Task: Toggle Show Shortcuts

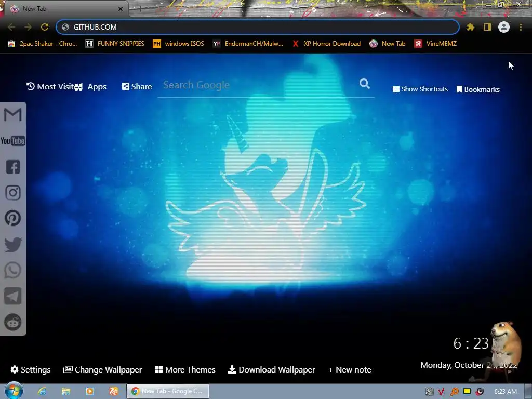Action: [x=420, y=89]
